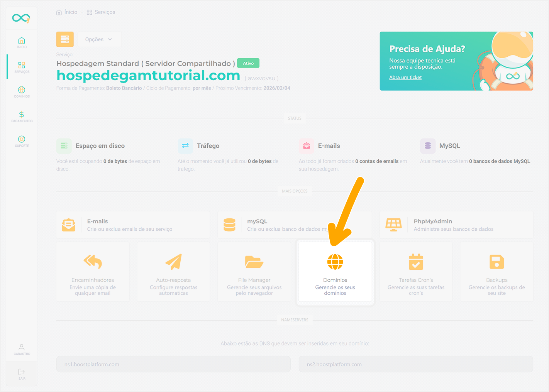The image size is (549, 392).
Task: Open Tarefas Cron's card
Action: 416,272
